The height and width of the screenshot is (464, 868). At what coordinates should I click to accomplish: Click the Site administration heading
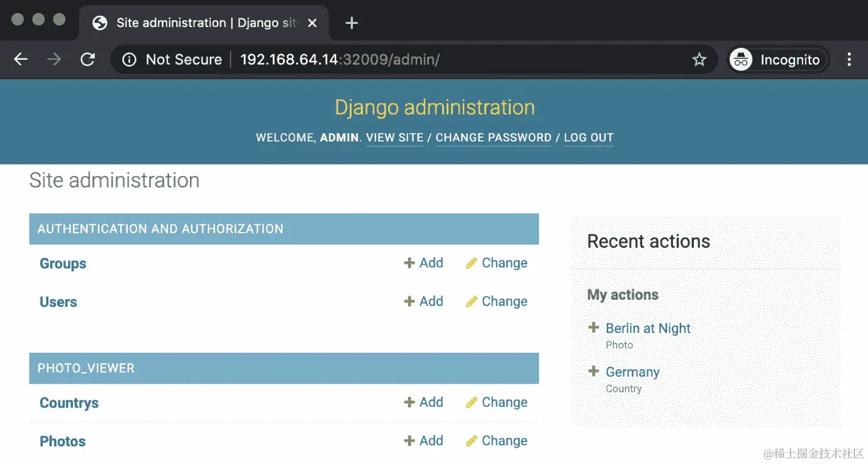click(114, 180)
